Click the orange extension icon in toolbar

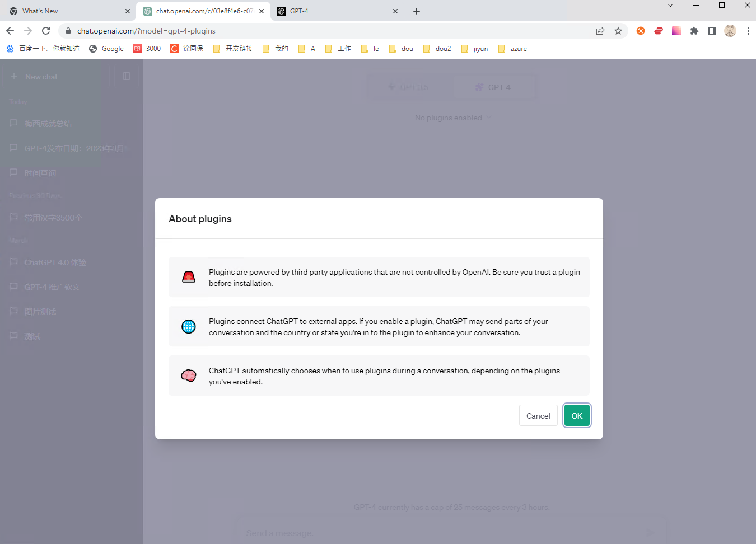pos(641,31)
